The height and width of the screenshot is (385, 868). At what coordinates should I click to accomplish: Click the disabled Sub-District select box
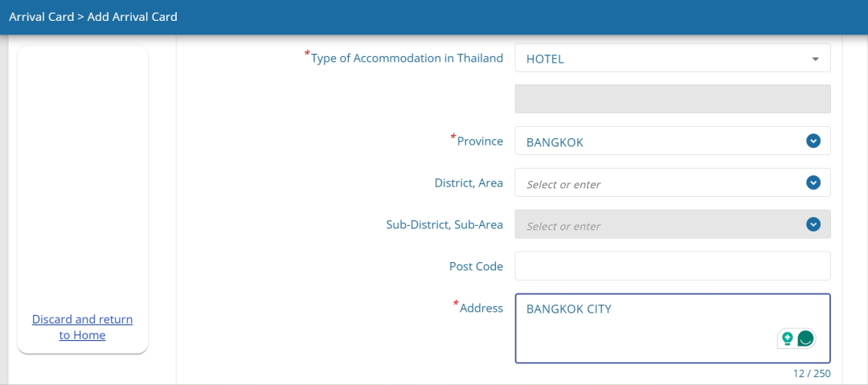tap(673, 224)
